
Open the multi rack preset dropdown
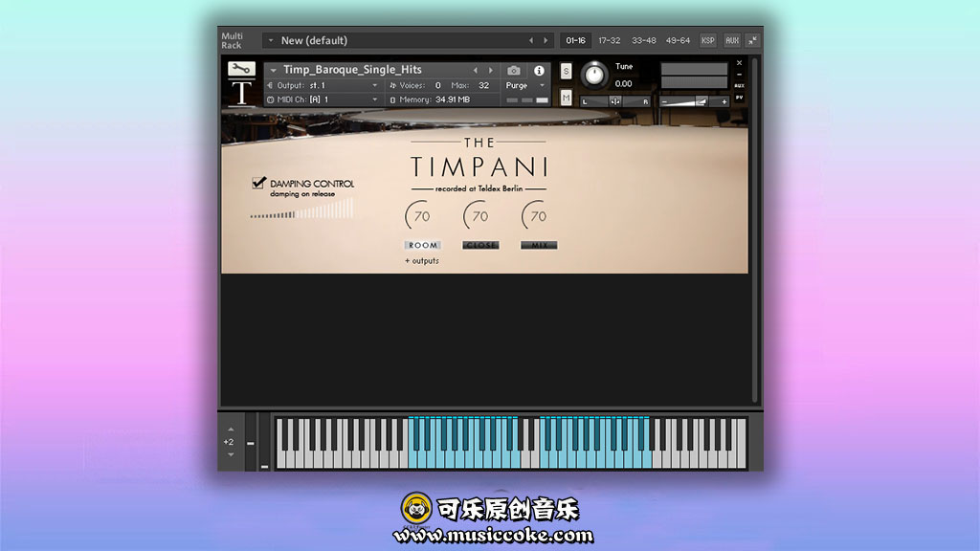tap(271, 40)
